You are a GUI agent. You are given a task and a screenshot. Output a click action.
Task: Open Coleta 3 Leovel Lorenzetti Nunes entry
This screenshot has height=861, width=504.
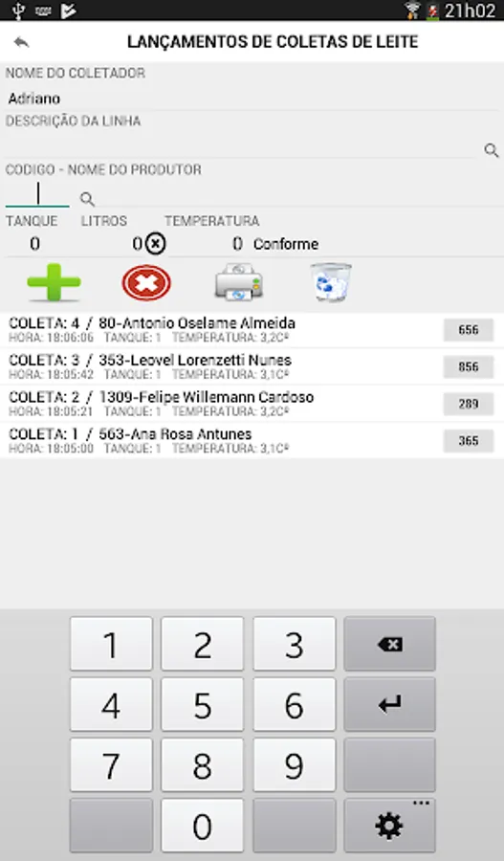click(252, 366)
